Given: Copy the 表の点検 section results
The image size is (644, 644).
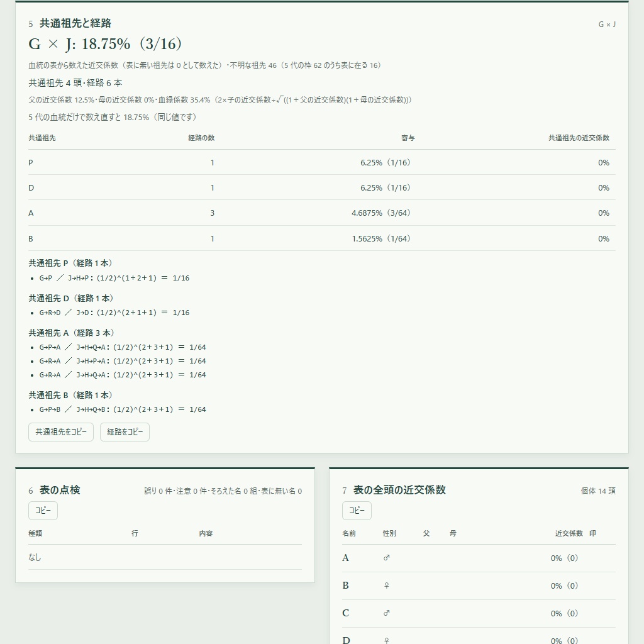Looking at the screenshot, I should click(43, 511).
